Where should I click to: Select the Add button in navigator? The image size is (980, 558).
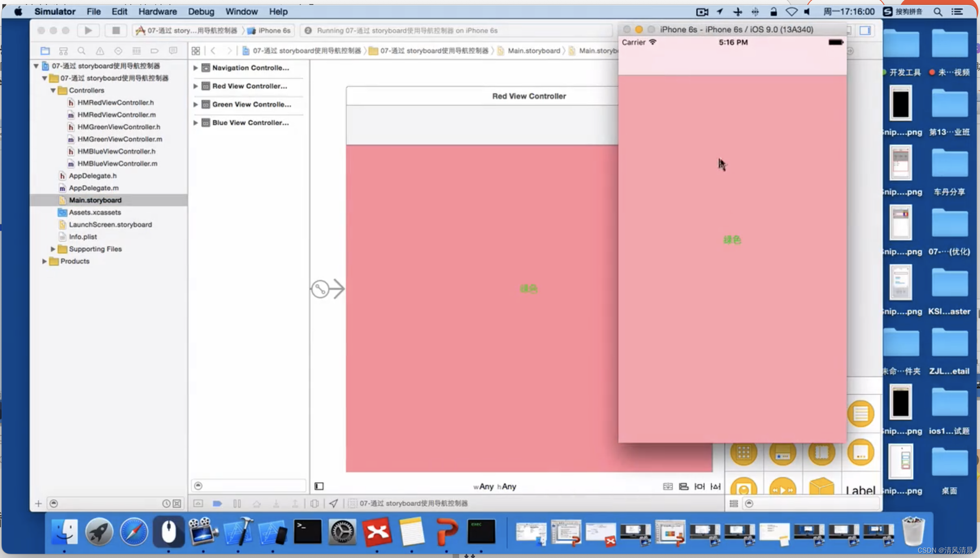(38, 503)
